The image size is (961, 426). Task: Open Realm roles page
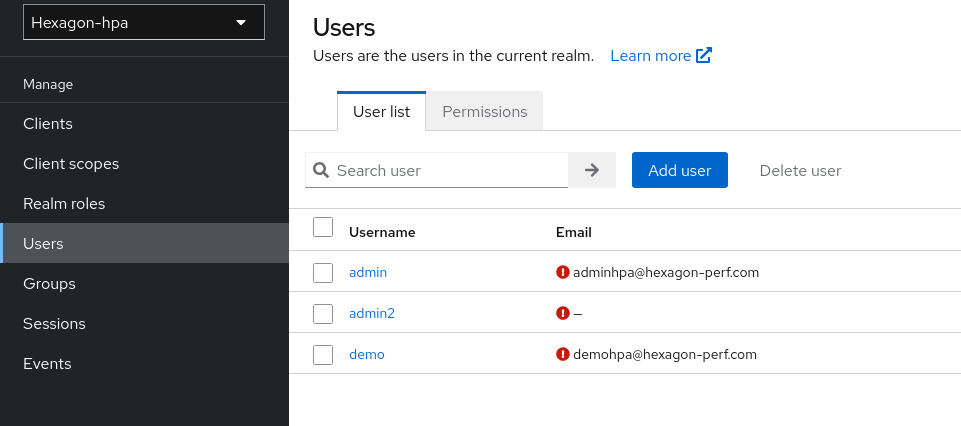tap(144, 203)
